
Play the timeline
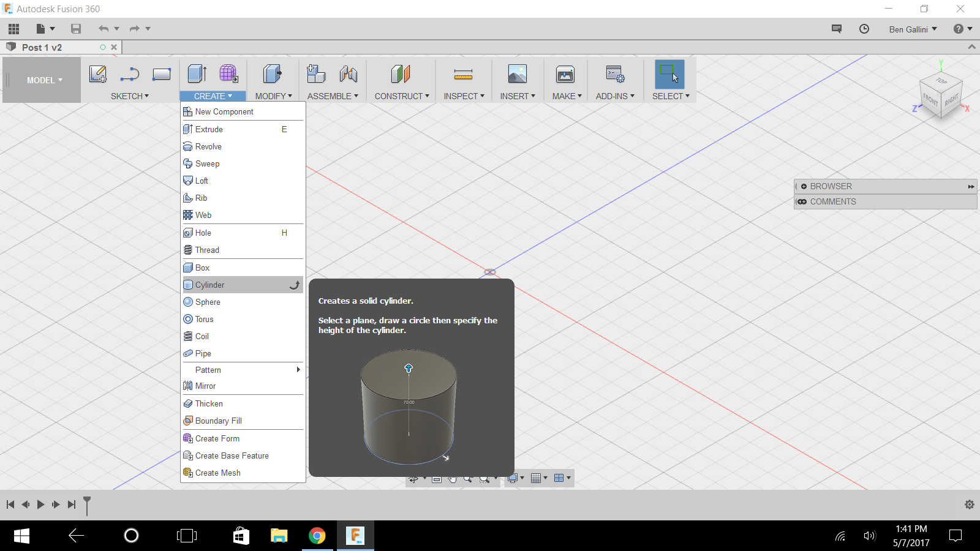[40, 504]
